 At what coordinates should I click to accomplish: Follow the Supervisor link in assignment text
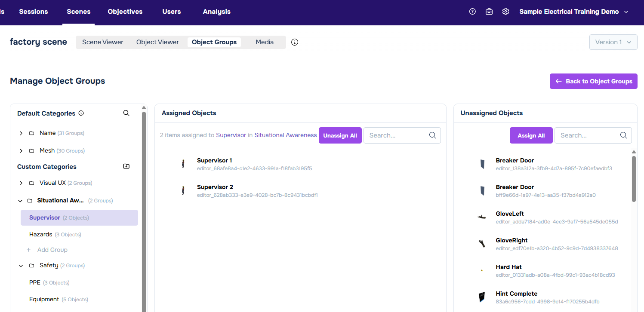pyautogui.click(x=231, y=135)
